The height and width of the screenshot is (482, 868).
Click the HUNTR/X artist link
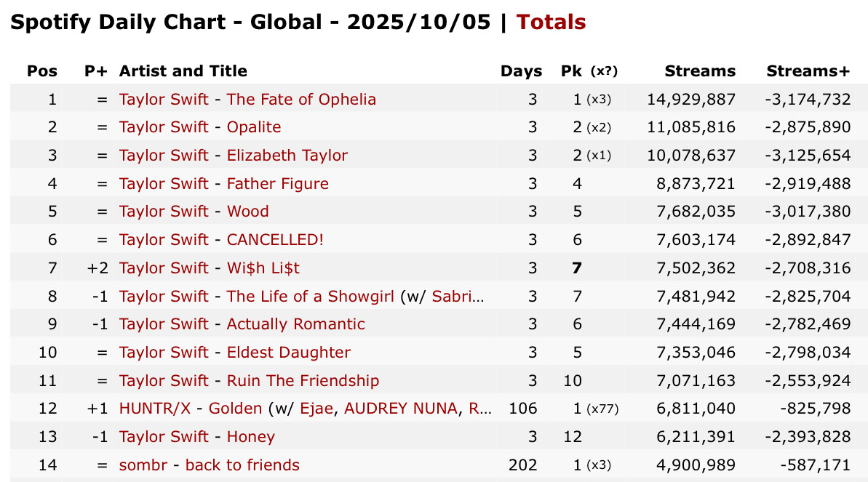click(154, 409)
